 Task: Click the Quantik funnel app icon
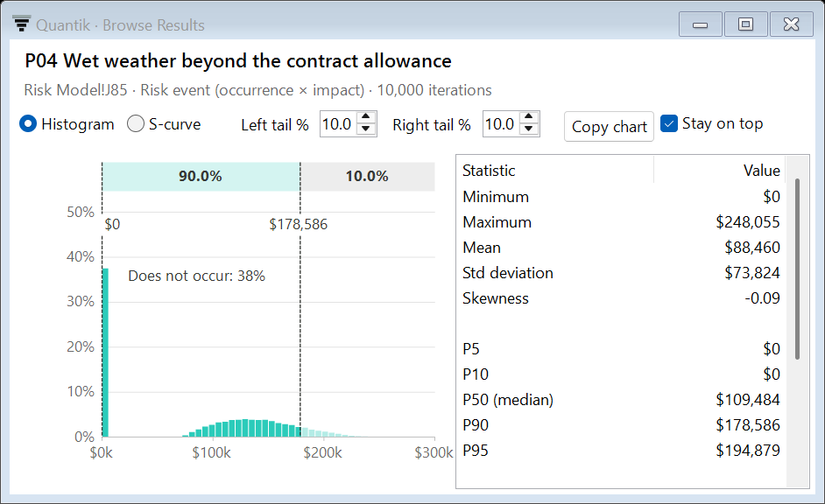(x=22, y=24)
